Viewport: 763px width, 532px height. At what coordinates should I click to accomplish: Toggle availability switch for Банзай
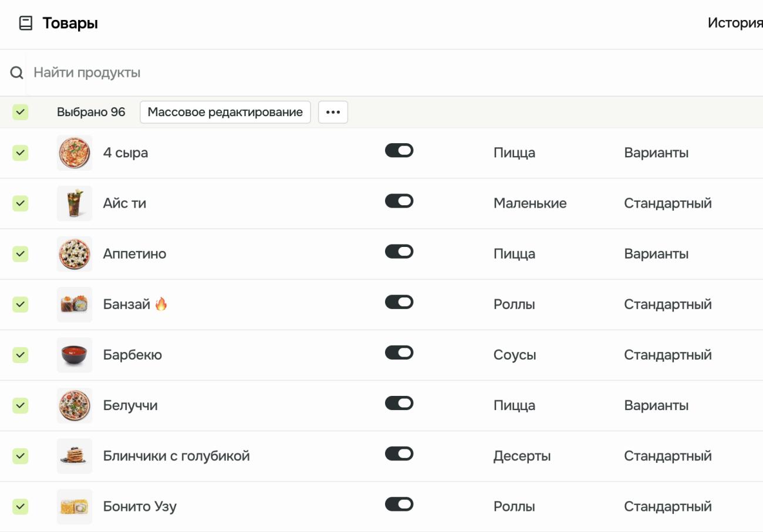coord(399,302)
